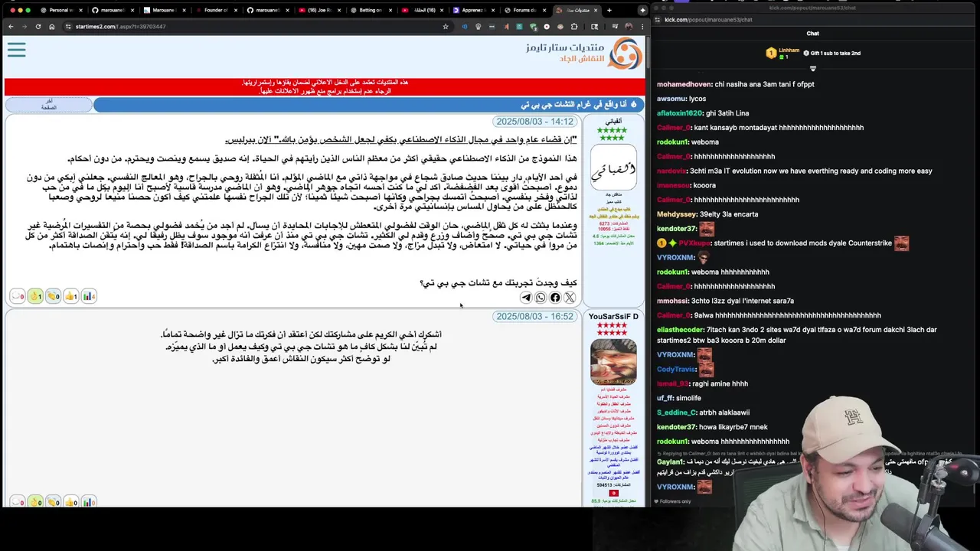
Task: Click the red ad-blocker notice banner
Action: point(325,86)
